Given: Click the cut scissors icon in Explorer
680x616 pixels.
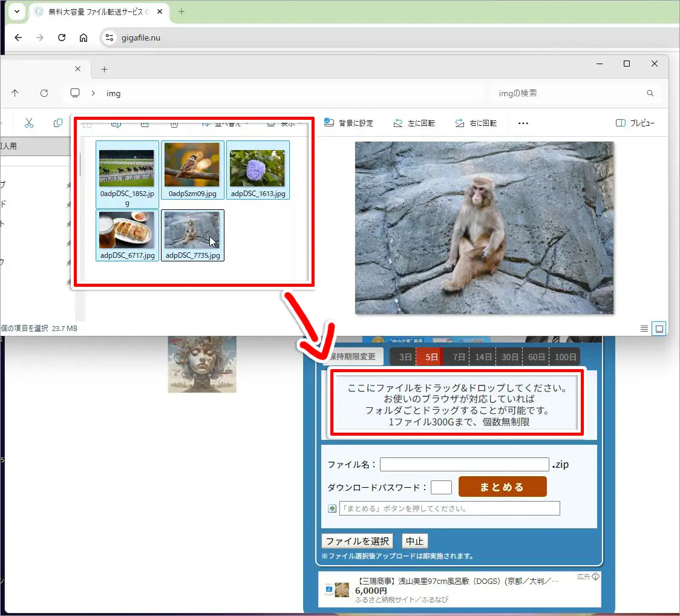Looking at the screenshot, I should [x=28, y=123].
